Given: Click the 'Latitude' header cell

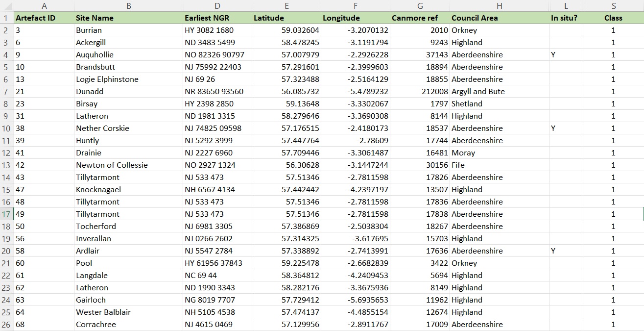Looking at the screenshot, I should coord(286,18).
